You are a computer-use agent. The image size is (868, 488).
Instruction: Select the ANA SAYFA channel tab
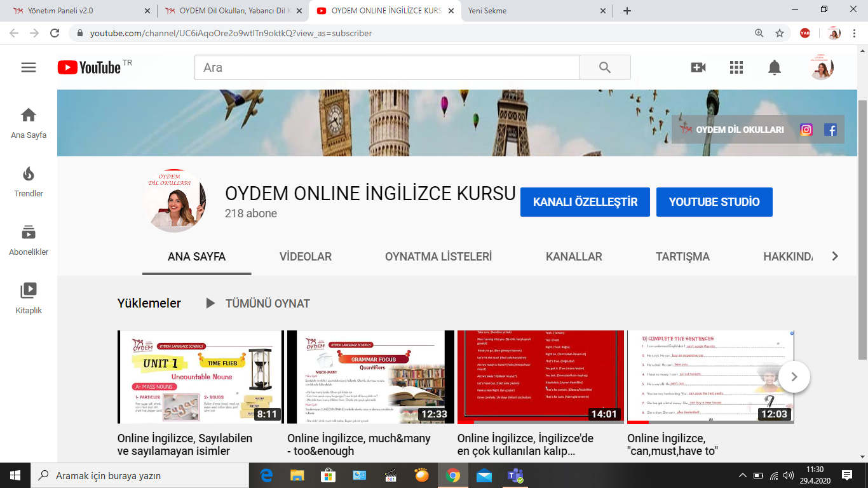point(197,257)
